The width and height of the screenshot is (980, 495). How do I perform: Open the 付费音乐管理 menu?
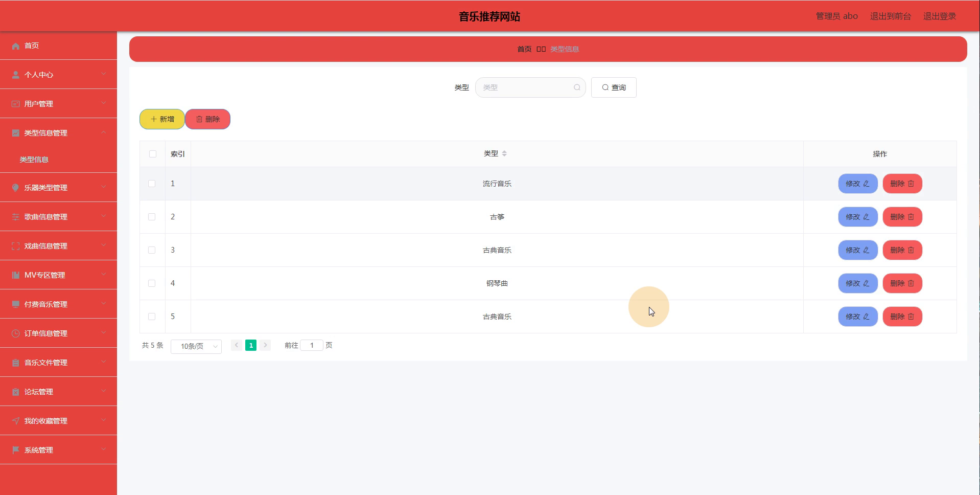[x=58, y=304]
